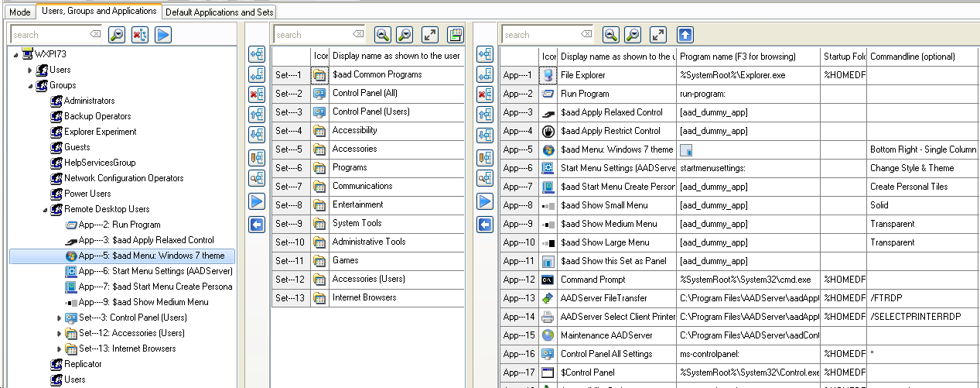Click the green sheet icon at the end of the Sets toolbar

point(455,35)
